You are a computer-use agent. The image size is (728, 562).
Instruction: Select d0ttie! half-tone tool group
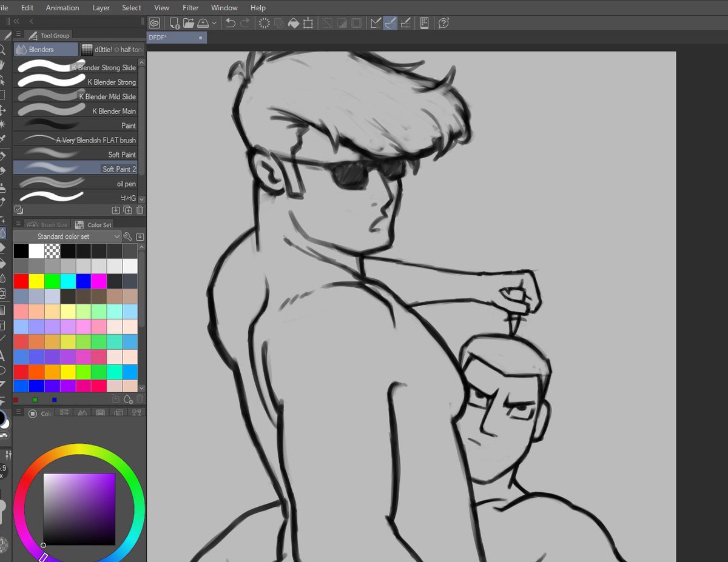(112, 49)
